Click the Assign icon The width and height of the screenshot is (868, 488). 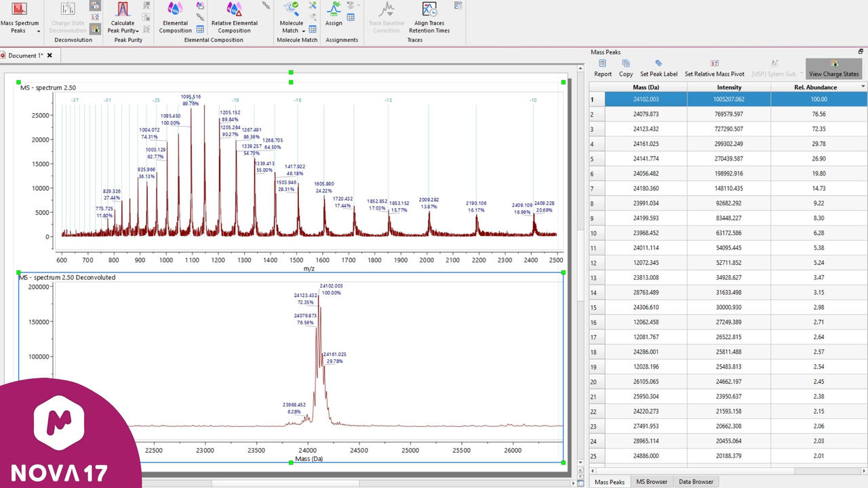point(334,9)
